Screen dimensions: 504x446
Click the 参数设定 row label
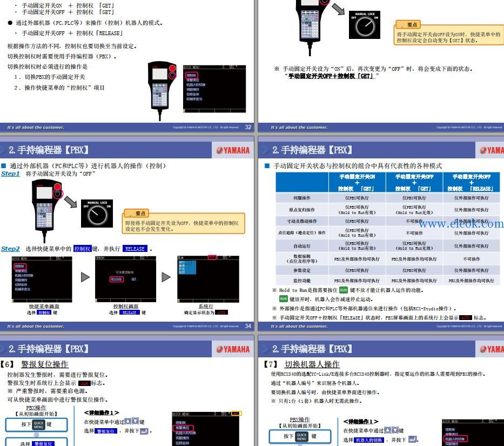point(302,270)
